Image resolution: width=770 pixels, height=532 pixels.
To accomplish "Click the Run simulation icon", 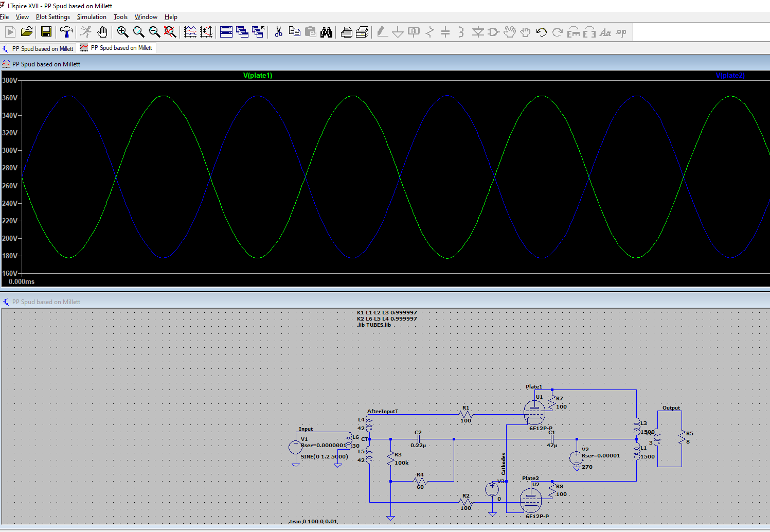I will [x=10, y=32].
